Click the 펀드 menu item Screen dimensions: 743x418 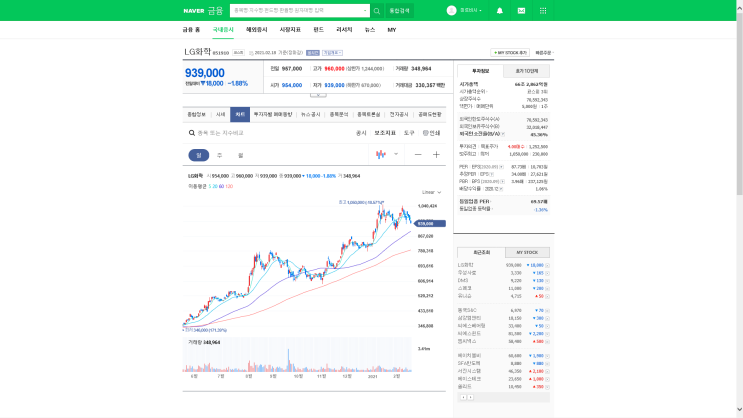(x=318, y=30)
